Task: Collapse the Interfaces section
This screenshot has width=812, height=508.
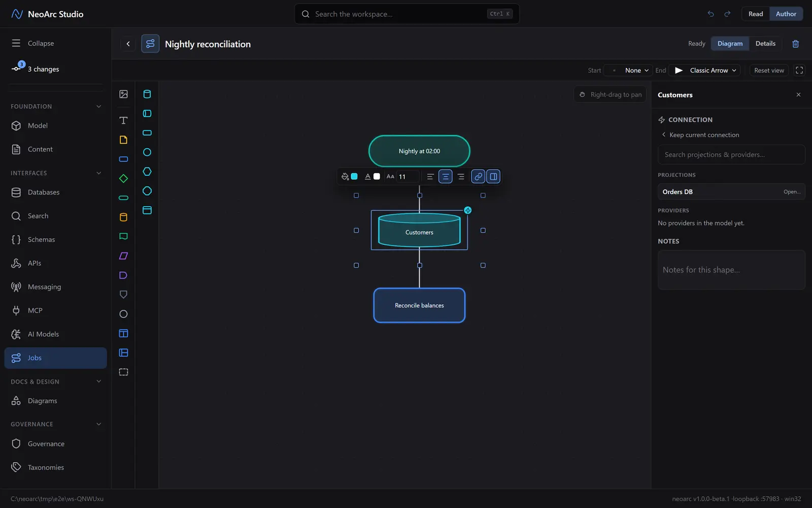Action: click(x=99, y=173)
